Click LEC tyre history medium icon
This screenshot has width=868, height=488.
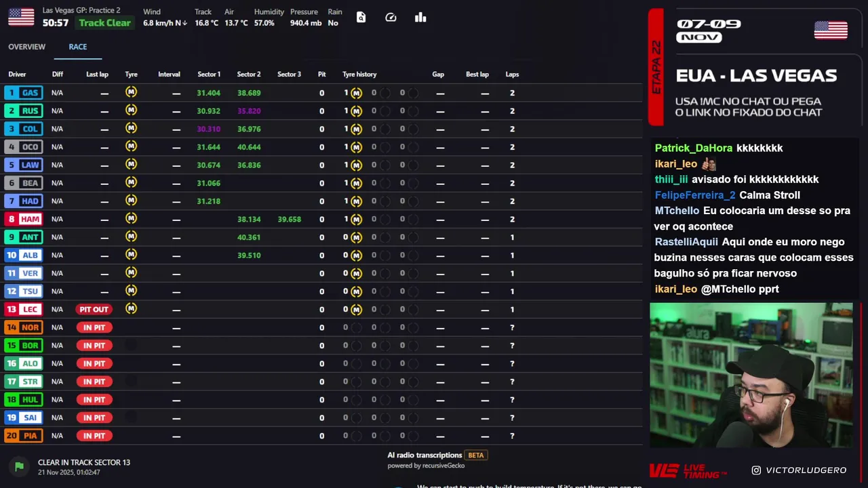356,309
